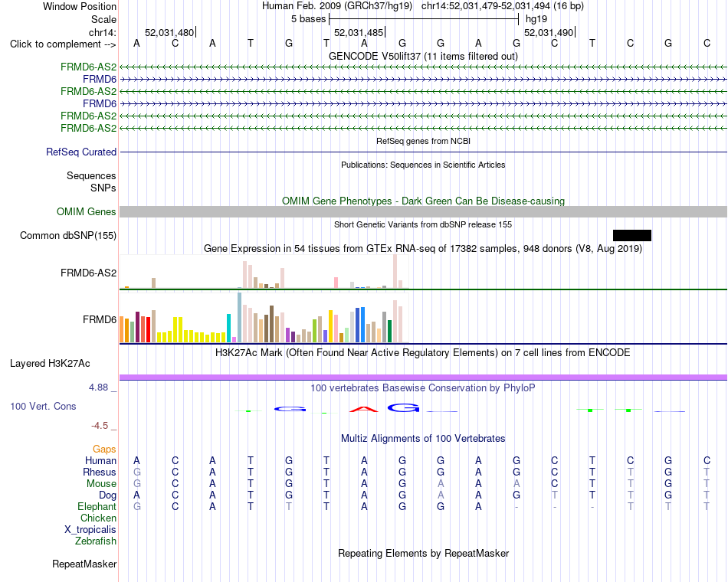Click the FRMD6 label beside the GTEx chart

click(x=100, y=320)
